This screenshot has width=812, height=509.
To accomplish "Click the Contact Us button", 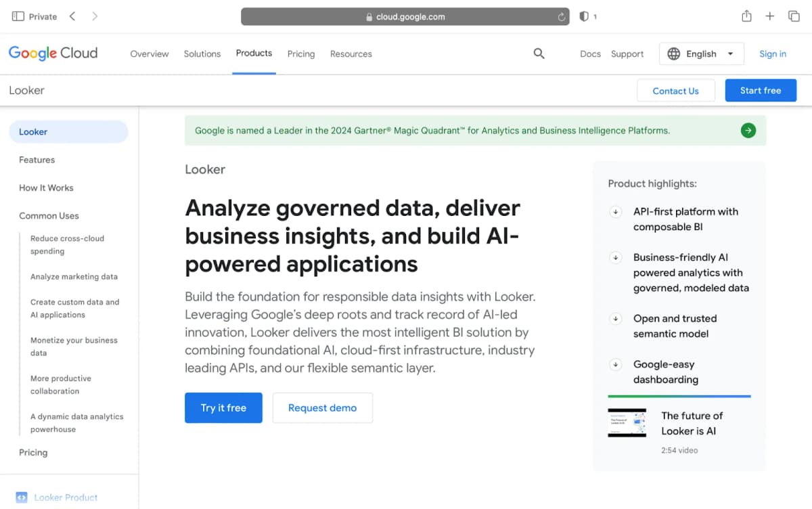I will click(676, 91).
